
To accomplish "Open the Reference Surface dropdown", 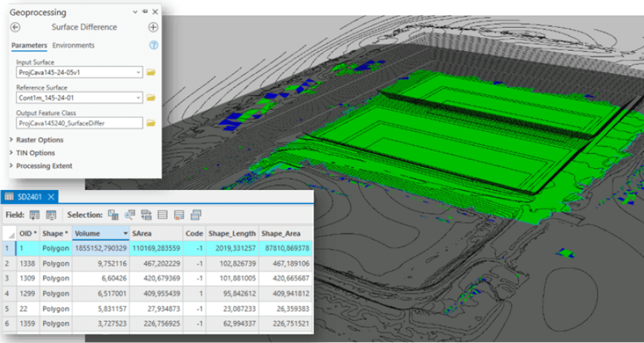I will coord(137,97).
